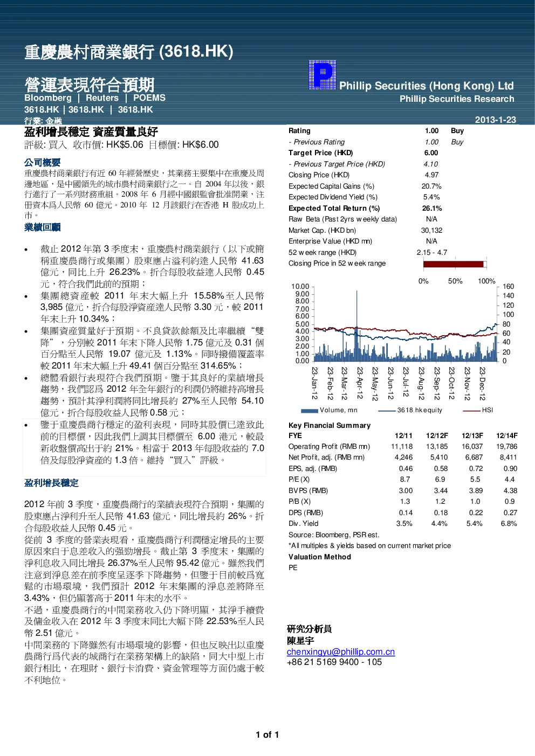Click the word 'POEMS' in the header
The image size is (535, 756).
[149, 98]
